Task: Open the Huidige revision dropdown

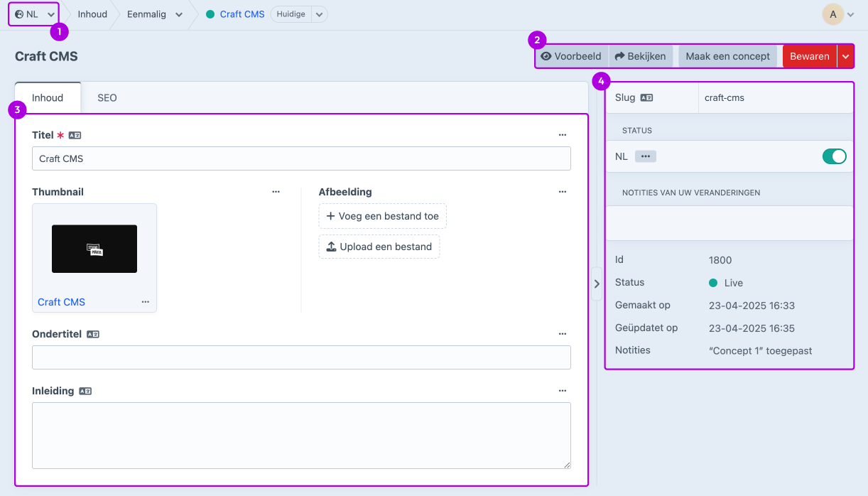Action: click(299, 14)
